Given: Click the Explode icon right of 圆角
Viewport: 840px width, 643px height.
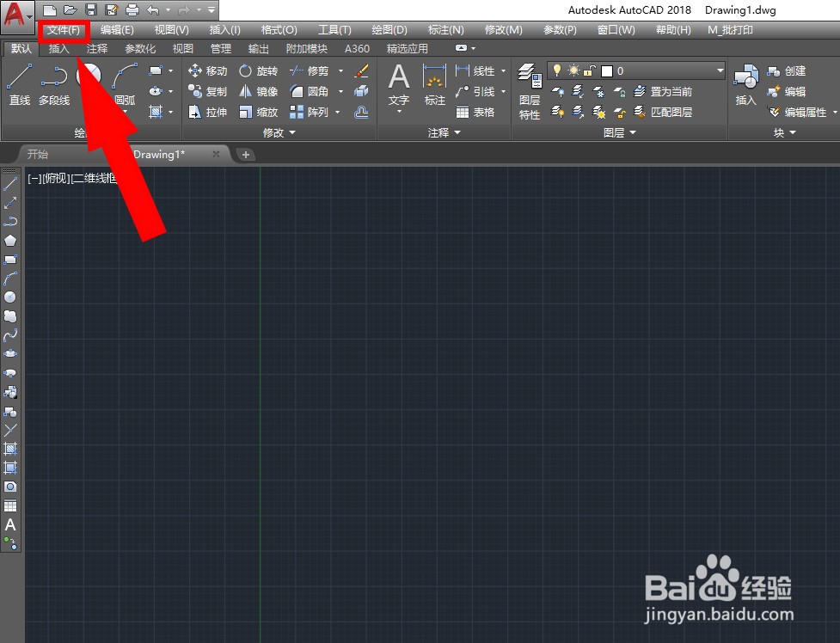Looking at the screenshot, I should (362, 92).
